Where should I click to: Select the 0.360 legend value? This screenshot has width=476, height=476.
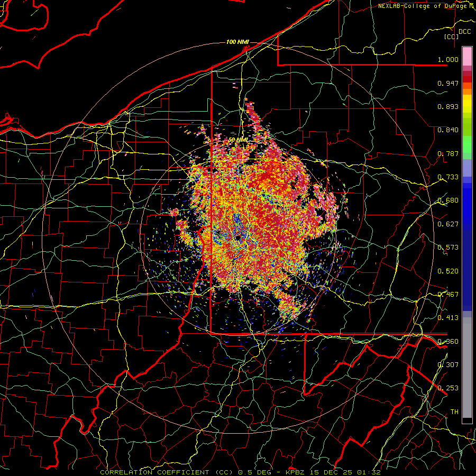[448, 342]
